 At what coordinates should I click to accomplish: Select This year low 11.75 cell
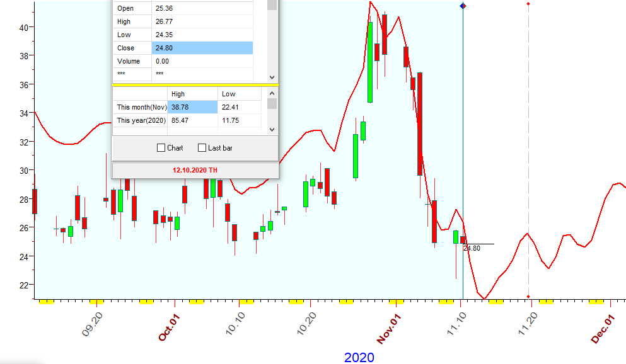coord(239,120)
